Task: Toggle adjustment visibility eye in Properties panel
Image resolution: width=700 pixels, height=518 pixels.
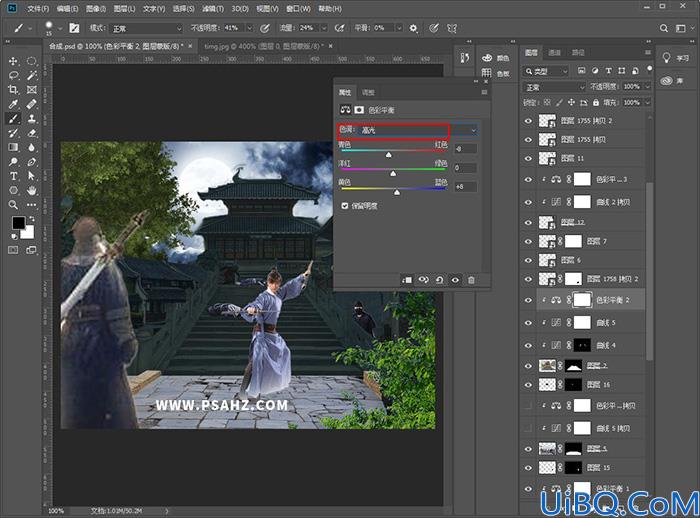Action: pos(455,280)
